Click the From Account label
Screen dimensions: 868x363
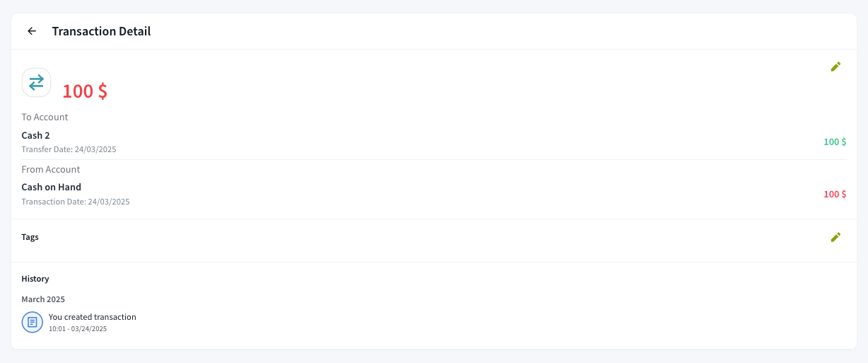tap(51, 169)
